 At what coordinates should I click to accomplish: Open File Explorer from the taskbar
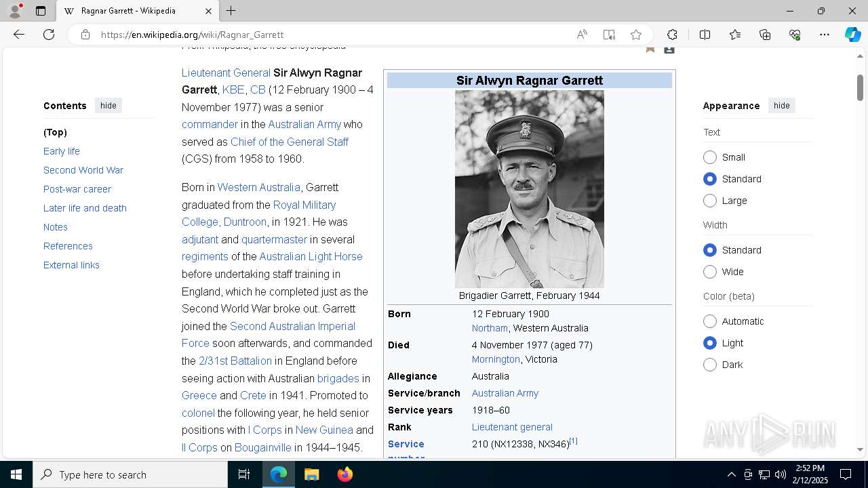pos(311,474)
